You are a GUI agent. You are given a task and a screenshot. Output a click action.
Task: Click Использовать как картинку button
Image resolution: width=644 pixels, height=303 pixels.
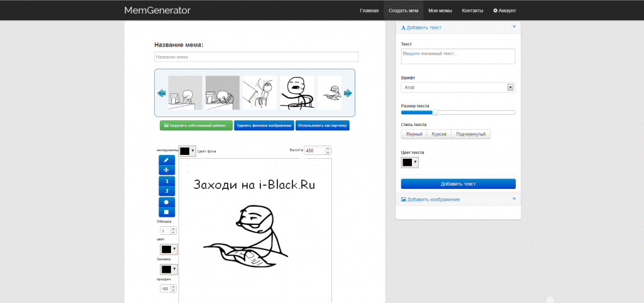[x=323, y=125]
